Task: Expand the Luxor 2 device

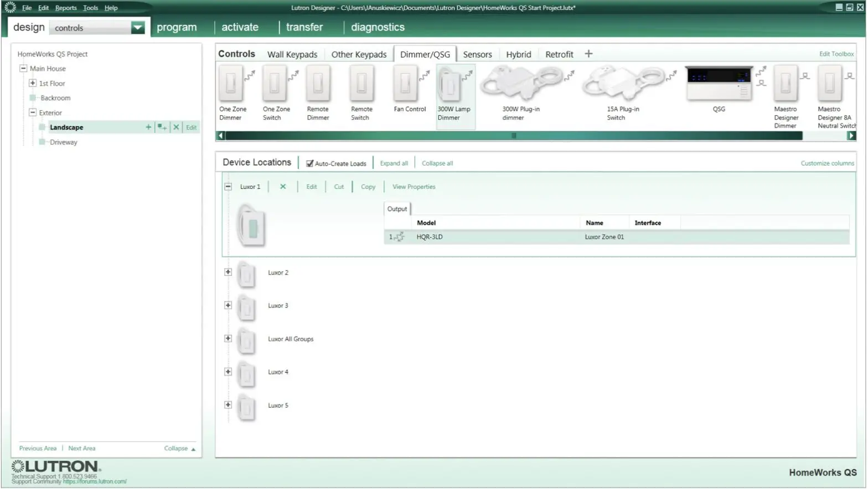Action: [x=228, y=272]
